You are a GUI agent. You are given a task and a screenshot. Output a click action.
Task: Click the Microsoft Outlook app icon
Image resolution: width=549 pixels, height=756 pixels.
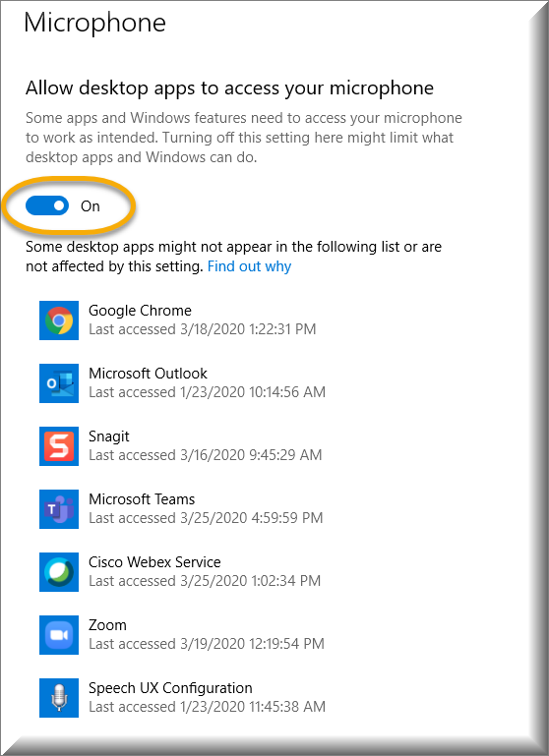(x=59, y=383)
